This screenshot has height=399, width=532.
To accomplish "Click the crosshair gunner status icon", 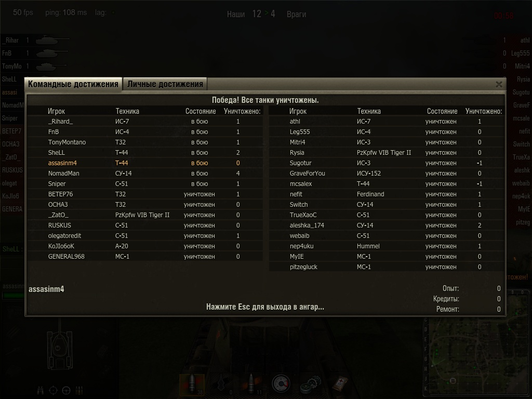I will 54,391.
